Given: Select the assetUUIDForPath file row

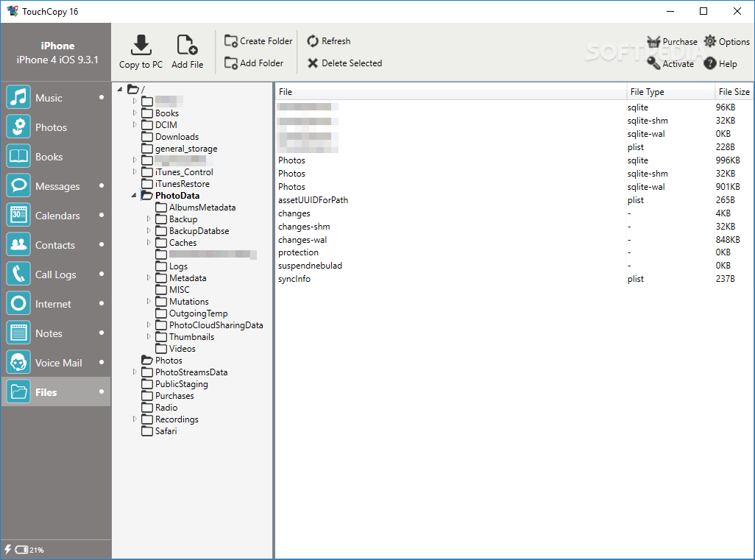Looking at the screenshot, I should tap(514, 200).
